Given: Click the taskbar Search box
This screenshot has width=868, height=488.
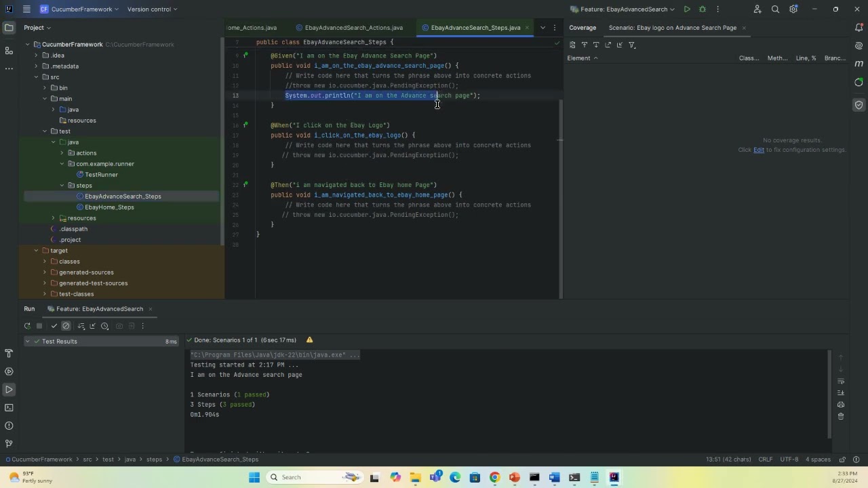Looking at the screenshot, I should pyautogui.click(x=314, y=477).
